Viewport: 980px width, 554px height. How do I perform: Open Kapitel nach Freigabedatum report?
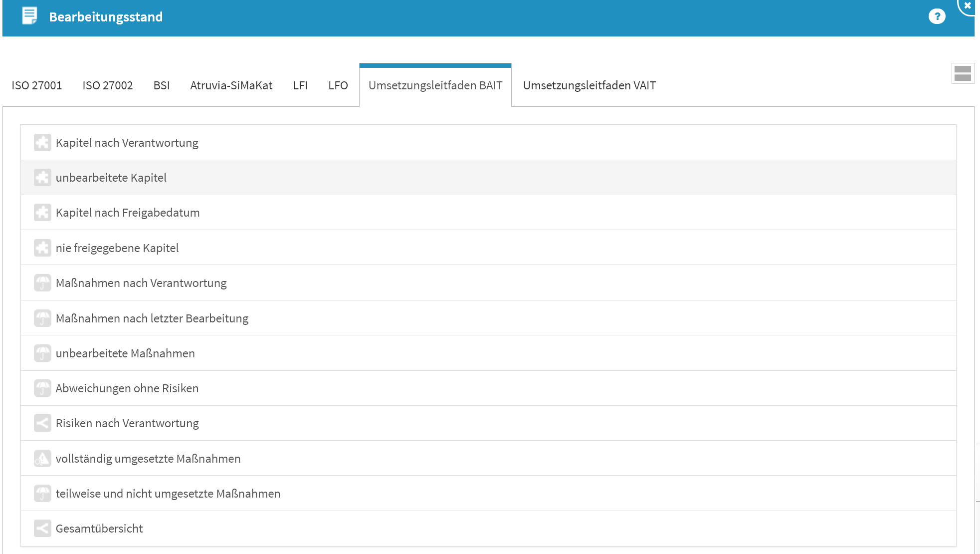pyautogui.click(x=128, y=213)
